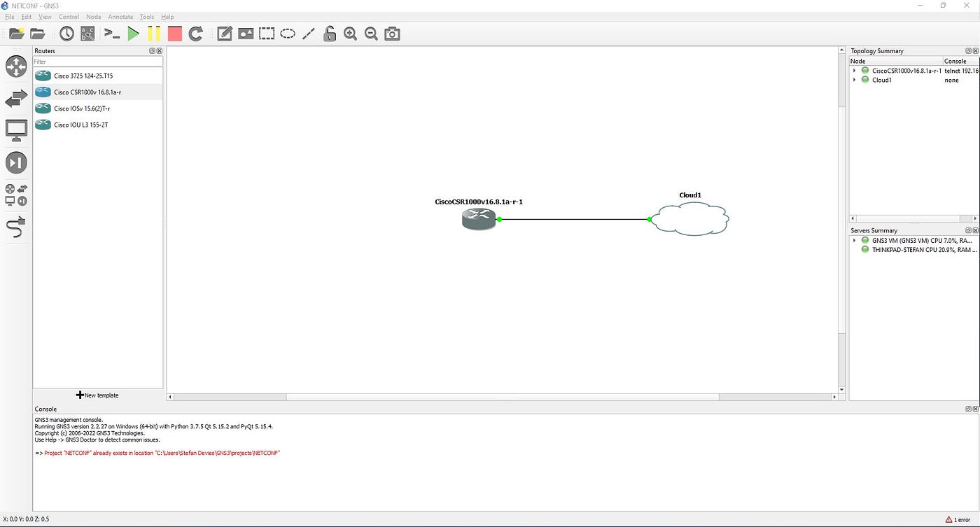This screenshot has width=980, height=527.
Task: Close the Topology Summary panel
Action: pos(975,51)
